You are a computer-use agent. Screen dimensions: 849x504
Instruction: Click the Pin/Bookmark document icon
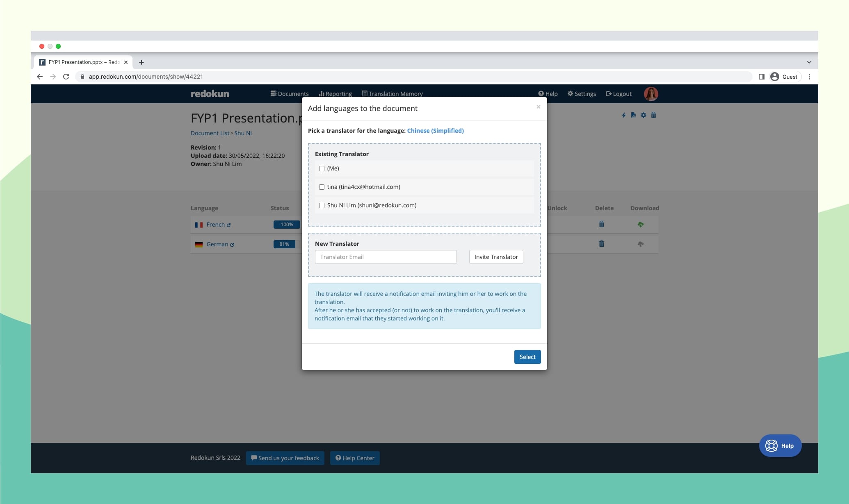(633, 115)
